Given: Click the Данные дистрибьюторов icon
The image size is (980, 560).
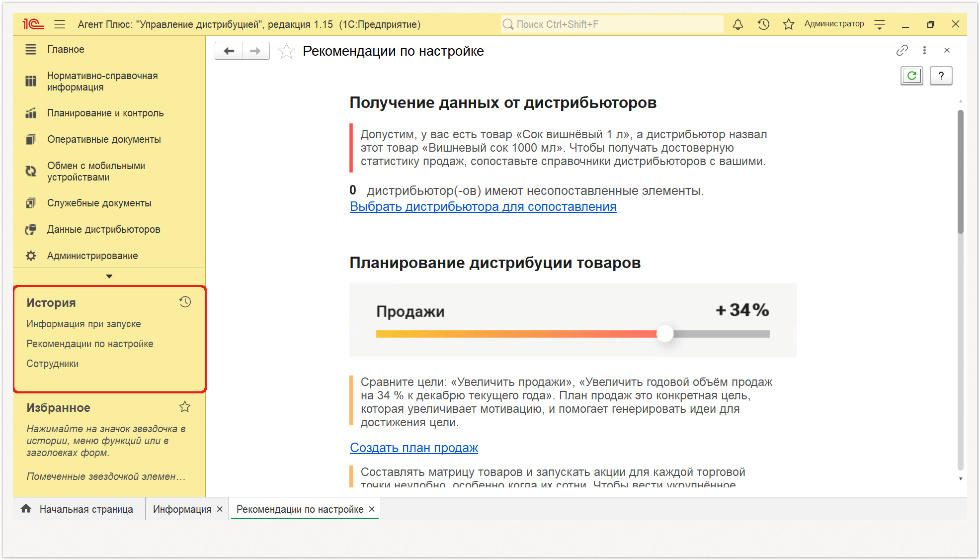Looking at the screenshot, I should point(31,229).
